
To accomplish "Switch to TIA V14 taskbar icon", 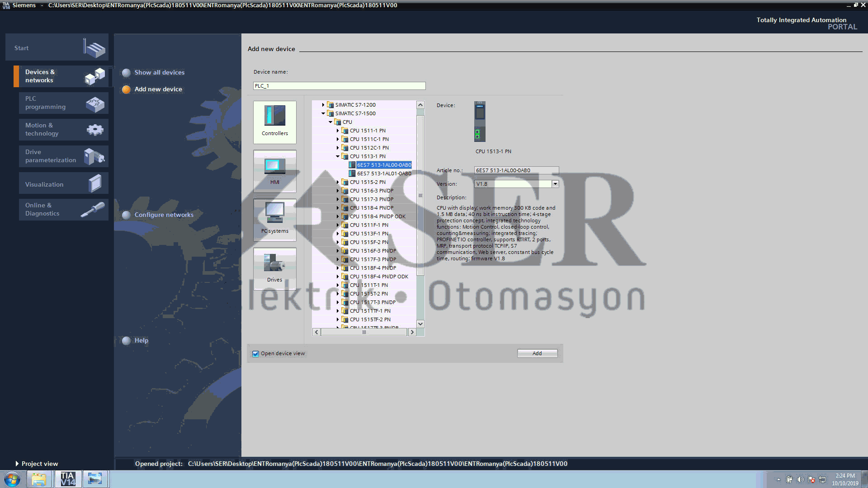I will pyautogui.click(x=68, y=479).
